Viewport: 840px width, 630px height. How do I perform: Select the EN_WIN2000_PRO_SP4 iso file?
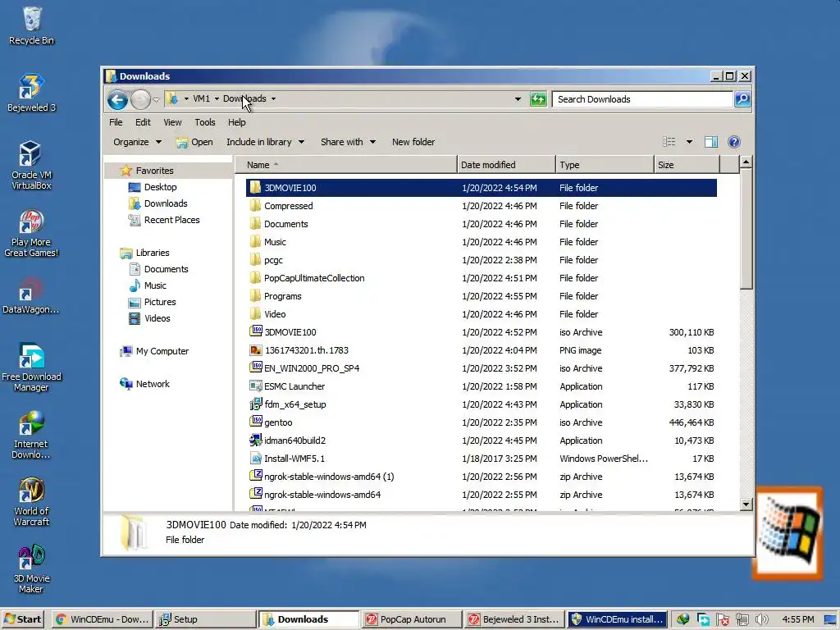pos(481,368)
